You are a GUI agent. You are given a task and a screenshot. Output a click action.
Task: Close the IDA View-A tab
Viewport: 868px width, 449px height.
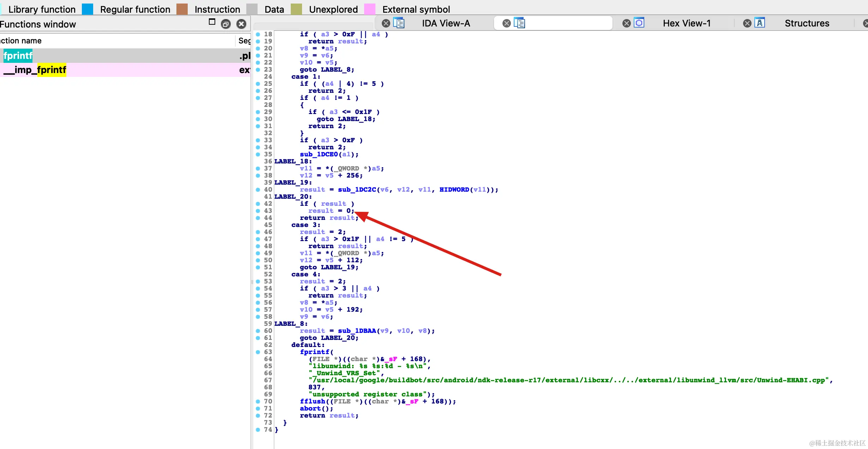[386, 23]
